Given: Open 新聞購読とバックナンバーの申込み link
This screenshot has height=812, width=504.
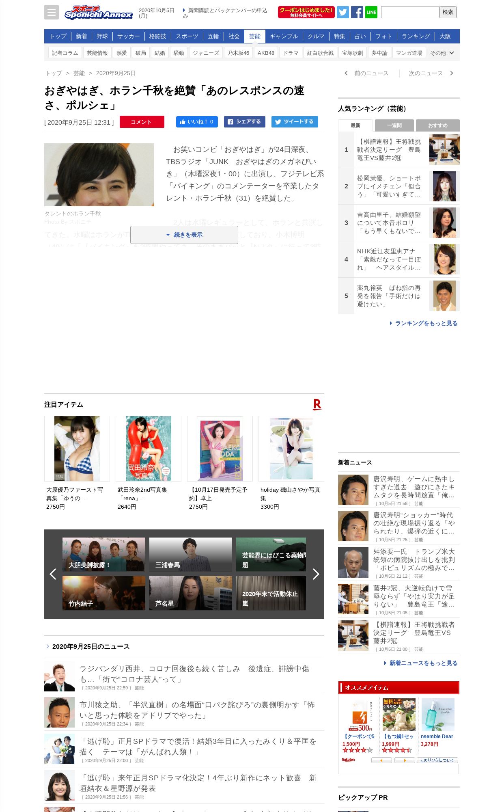Looking at the screenshot, I should click(x=225, y=13).
